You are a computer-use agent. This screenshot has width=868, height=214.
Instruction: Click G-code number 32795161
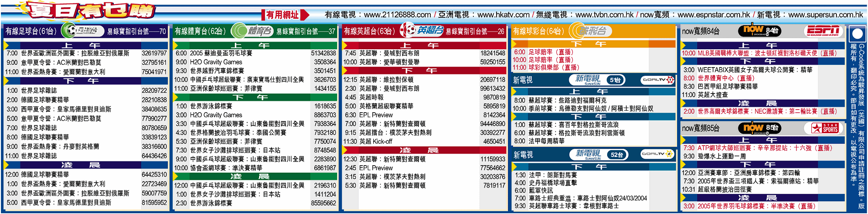(154, 63)
